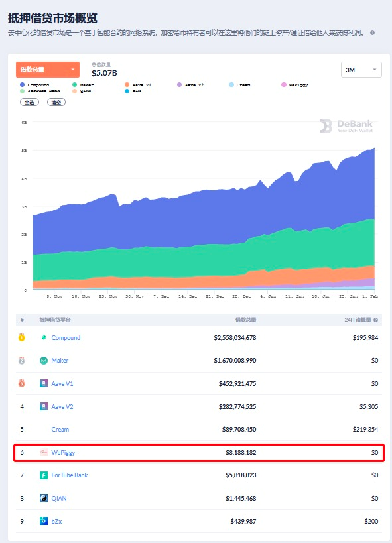Image resolution: width=392 pixels, height=543 pixels.
Task: Open the WePiggy platform link
Action: tap(63, 452)
